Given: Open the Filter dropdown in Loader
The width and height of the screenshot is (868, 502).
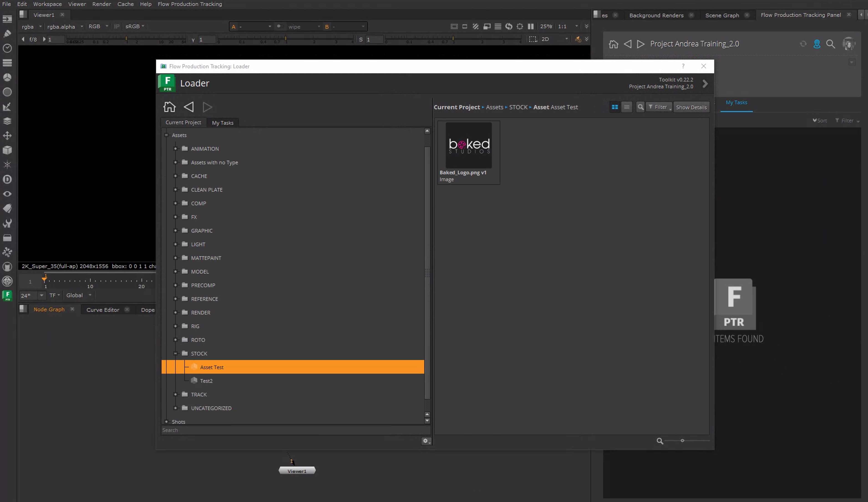Looking at the screenshot, I should coord(659,107).
